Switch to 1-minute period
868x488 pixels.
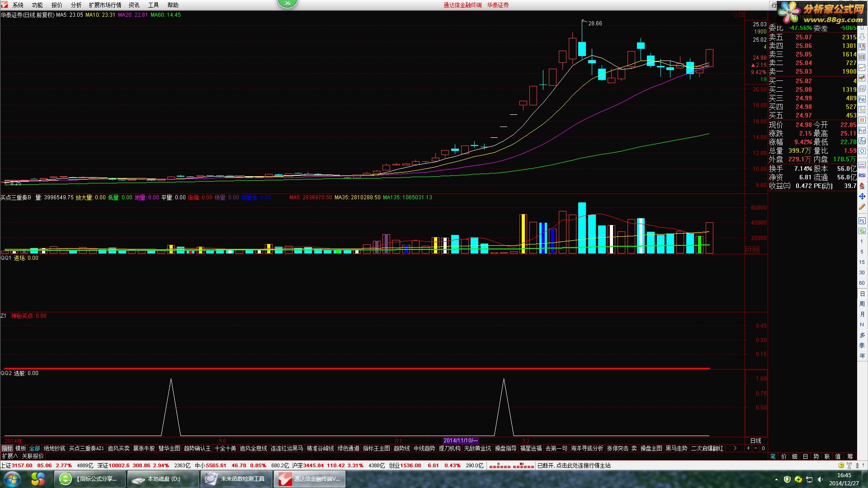(x=862, y=242)
